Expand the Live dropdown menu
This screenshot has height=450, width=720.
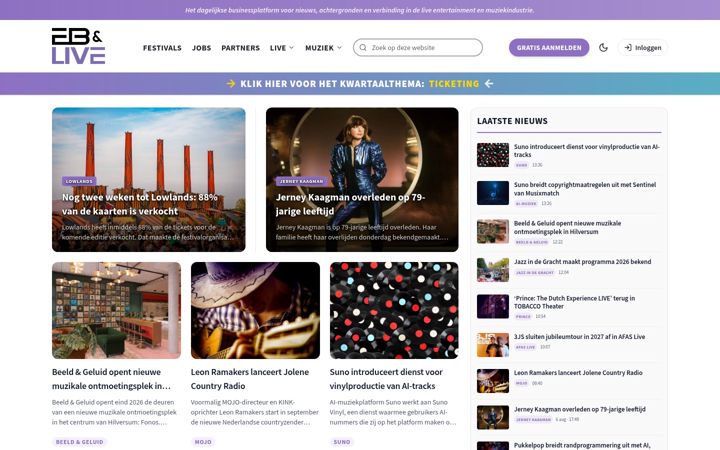click(282, 48)
